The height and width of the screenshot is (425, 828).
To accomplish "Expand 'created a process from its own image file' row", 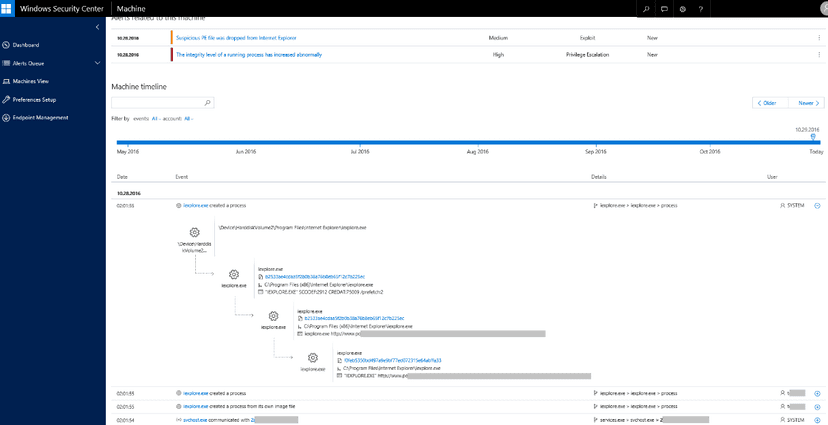I will click(817, 407).
